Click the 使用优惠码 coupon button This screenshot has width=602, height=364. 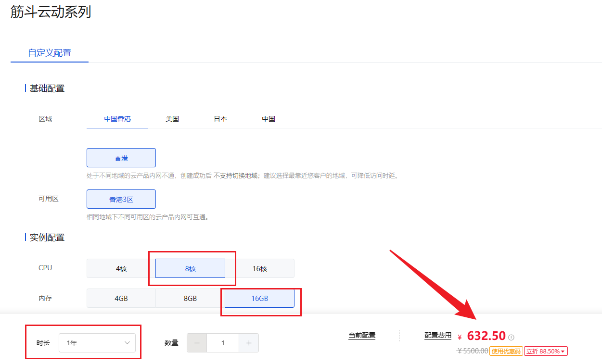506,351
